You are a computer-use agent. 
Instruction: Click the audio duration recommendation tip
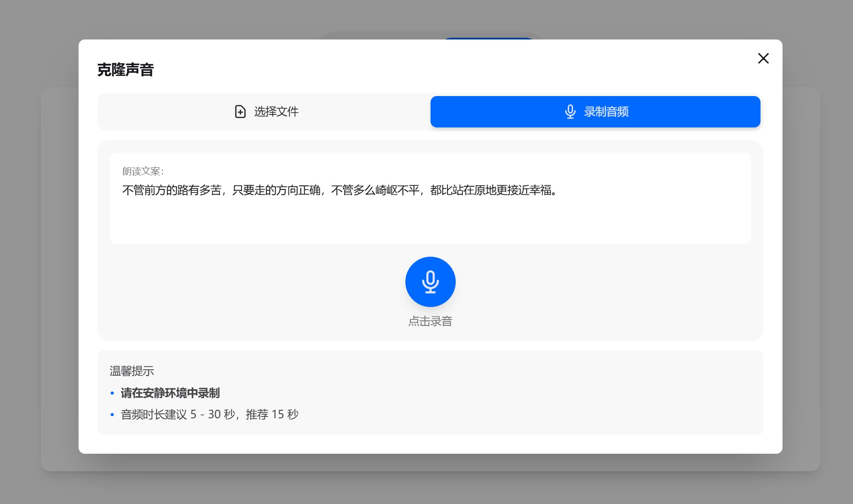(x=210, y=414)
